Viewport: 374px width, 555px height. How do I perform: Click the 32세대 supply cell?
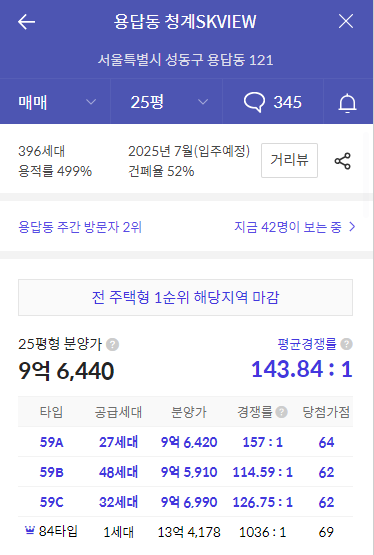click(x=118, y=502)
